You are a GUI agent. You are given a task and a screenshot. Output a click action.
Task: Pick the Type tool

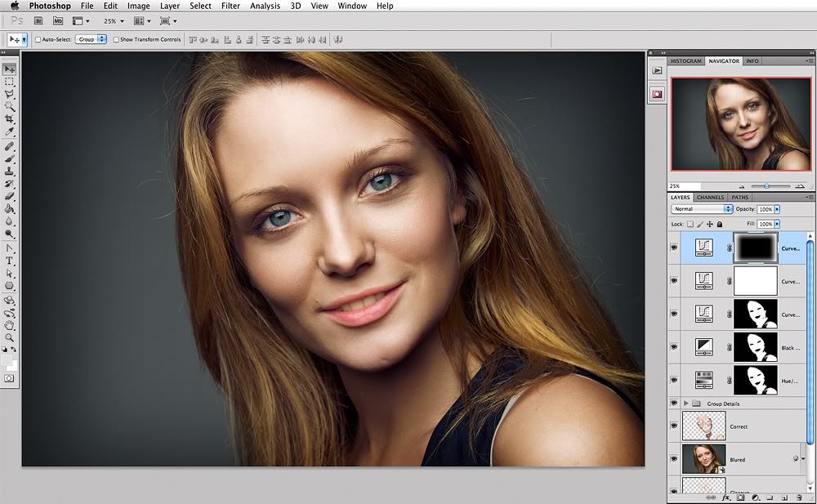tap(10, 261)
